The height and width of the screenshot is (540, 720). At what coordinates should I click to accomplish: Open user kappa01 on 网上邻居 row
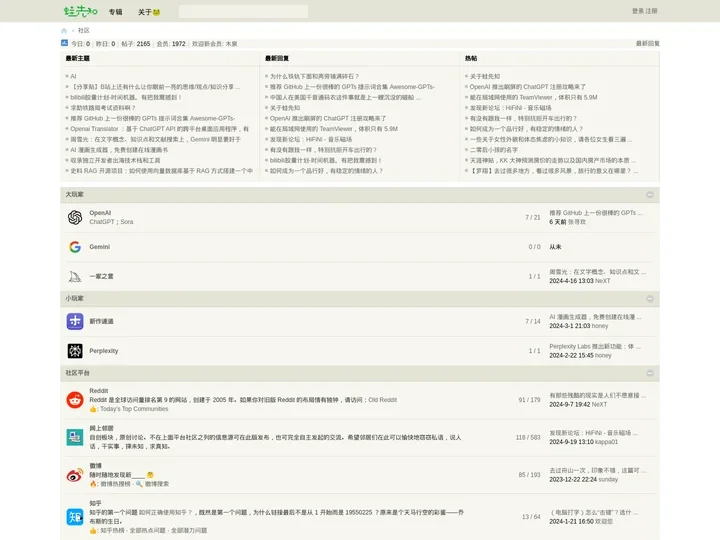coord(607,442)
